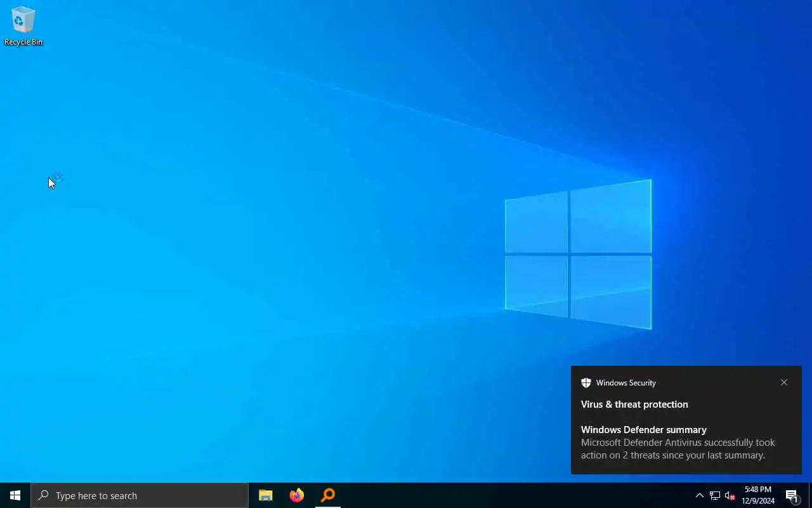This screenshot has height=508, width=812.
Task: Click the Virus & threat protection heading
Action: click(634, 404)
